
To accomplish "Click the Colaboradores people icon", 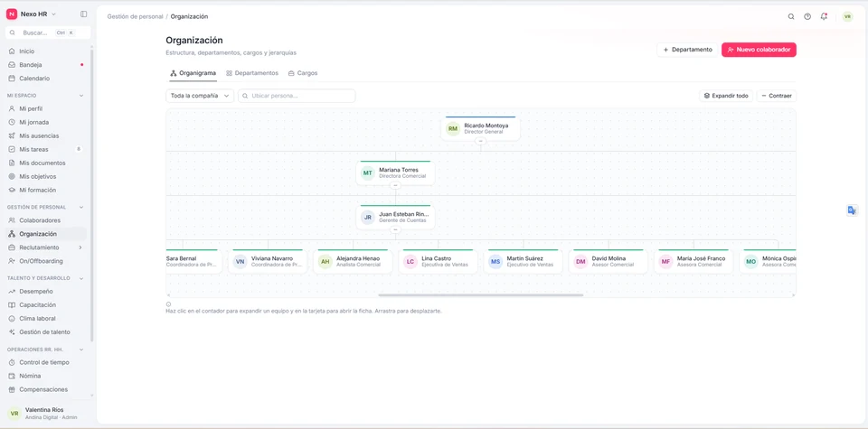I will 12,220.
